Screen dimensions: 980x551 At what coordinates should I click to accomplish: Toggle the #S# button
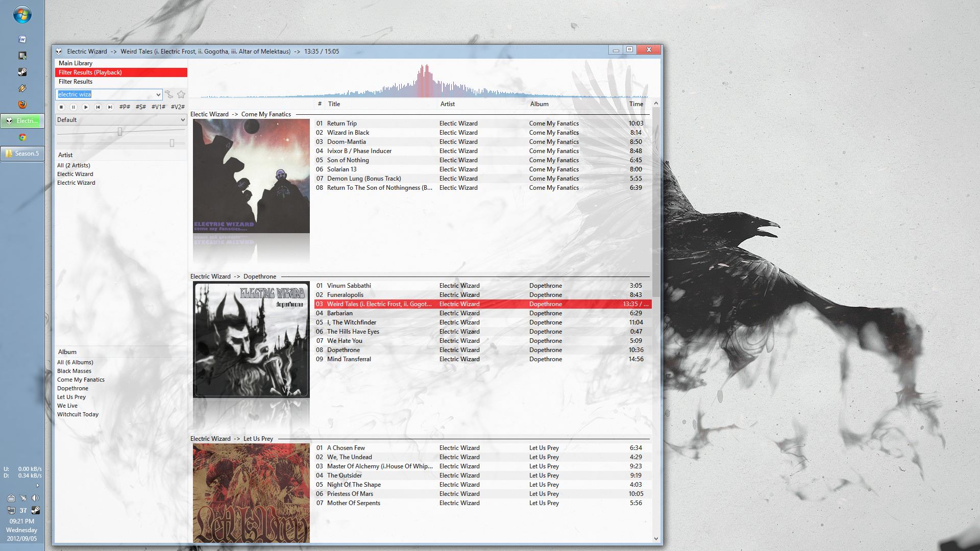click(141, 107)
